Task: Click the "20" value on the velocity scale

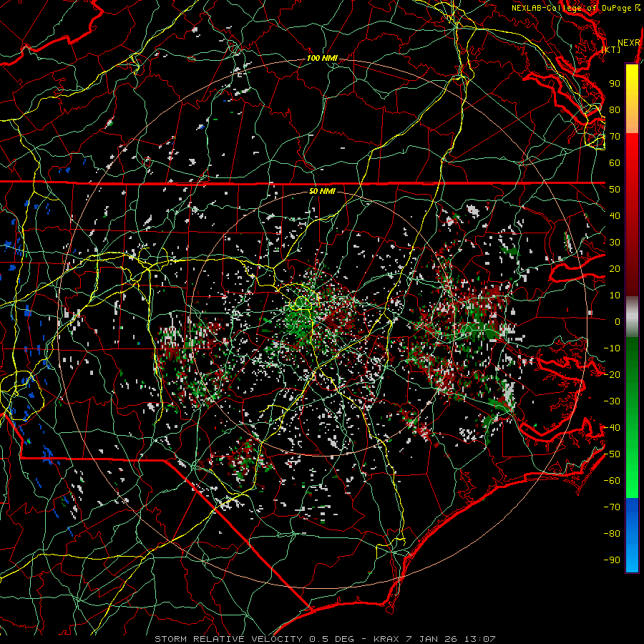Action: tap(615, 269)
